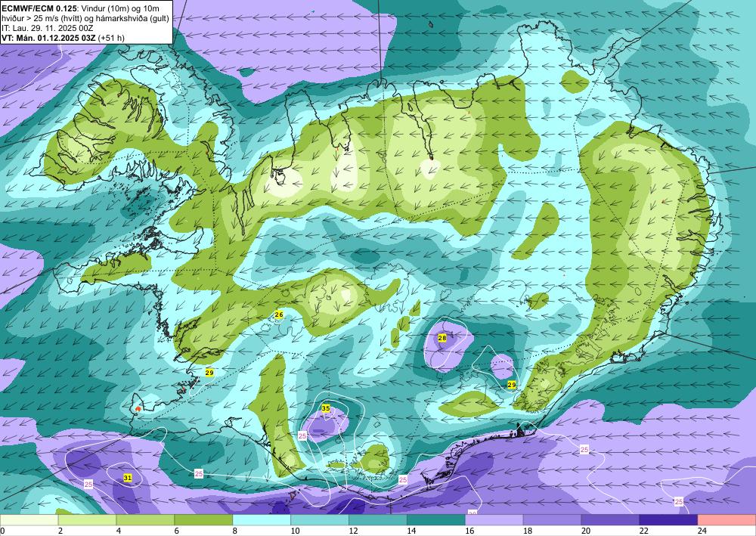
Task: Click the pale yellow 0–2 m/s legend swatch
Action: point(29,520)
